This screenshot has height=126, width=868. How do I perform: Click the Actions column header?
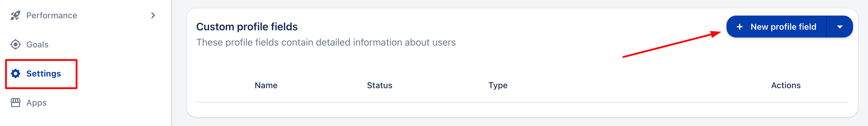(x=785, y=85)
